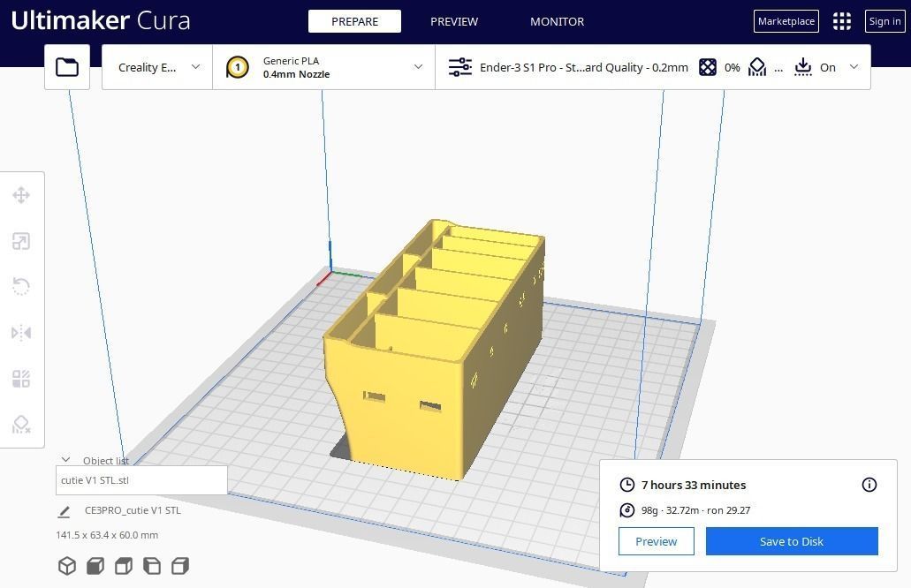Open file with the folder icon
Screen dimensions: 911x588
[67, 67]
